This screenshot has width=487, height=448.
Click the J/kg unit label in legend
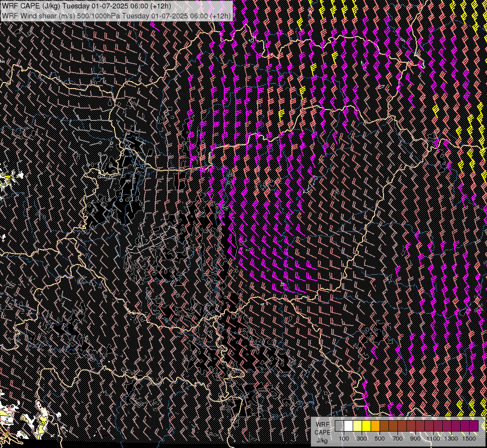(x=322, y=441)
